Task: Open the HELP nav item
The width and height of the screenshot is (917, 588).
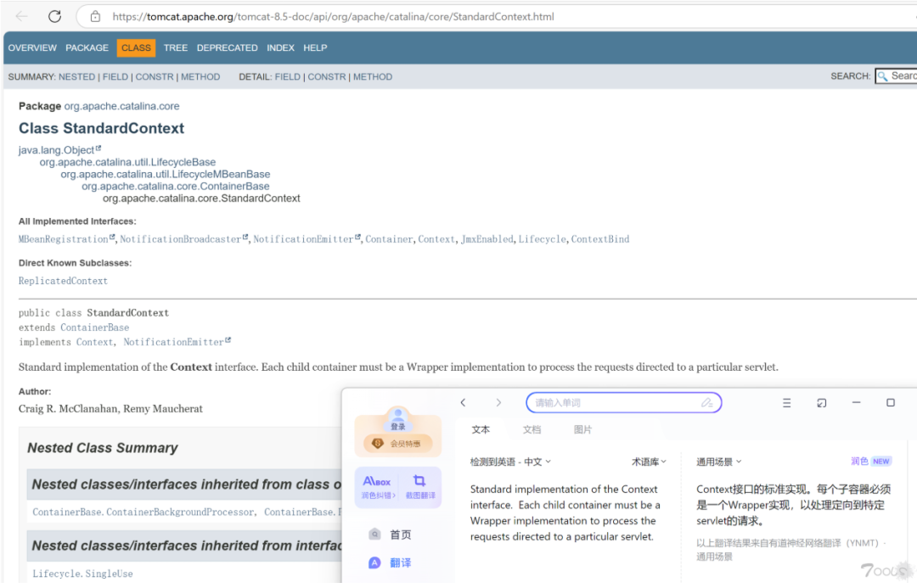Action: (x=315, y=48)
